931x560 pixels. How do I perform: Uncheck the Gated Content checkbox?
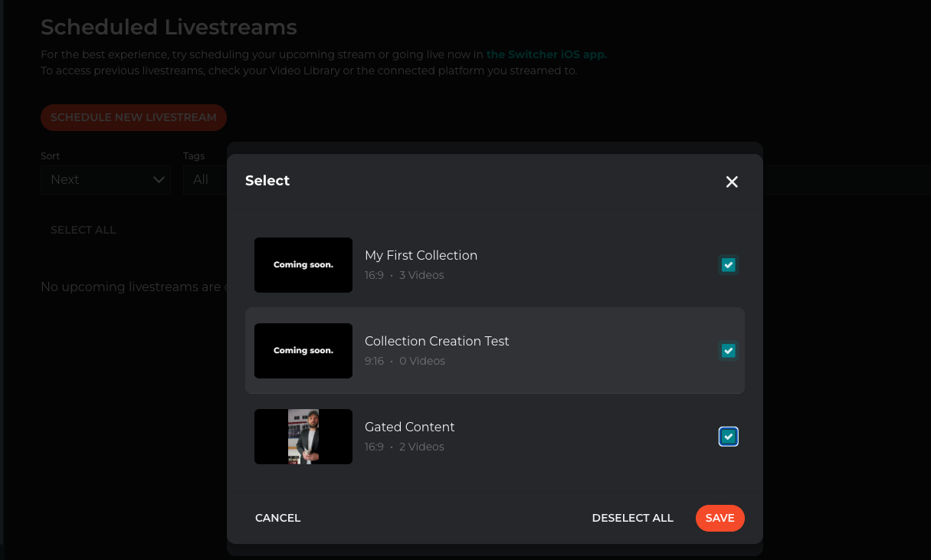[x=729, y=437]
